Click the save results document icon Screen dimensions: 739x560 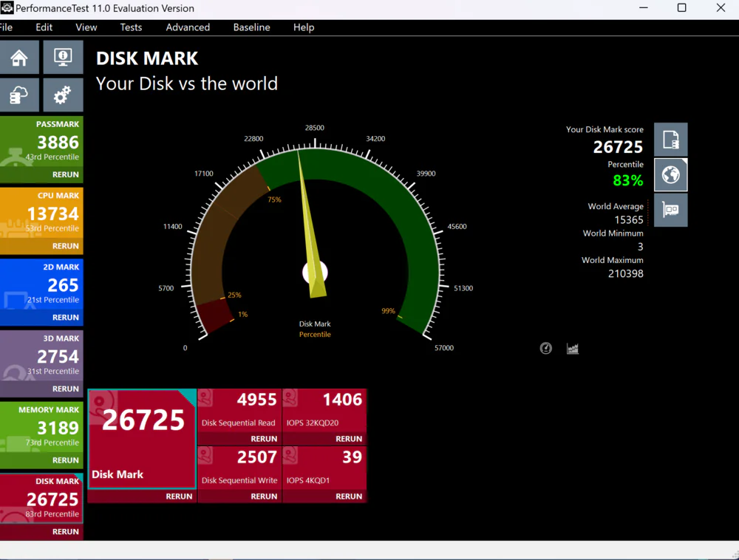(x=671, y=140)
